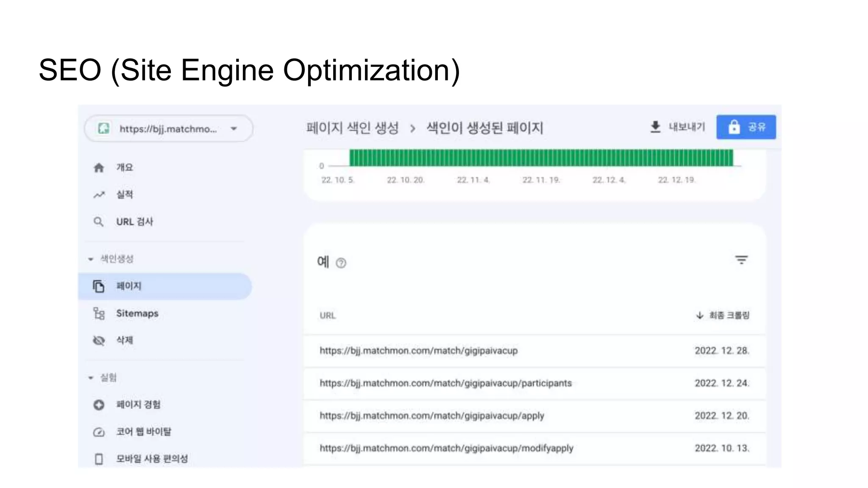
Task: Open the property selector dropdown for https://bjj.matchmo...
Action: 169,128
